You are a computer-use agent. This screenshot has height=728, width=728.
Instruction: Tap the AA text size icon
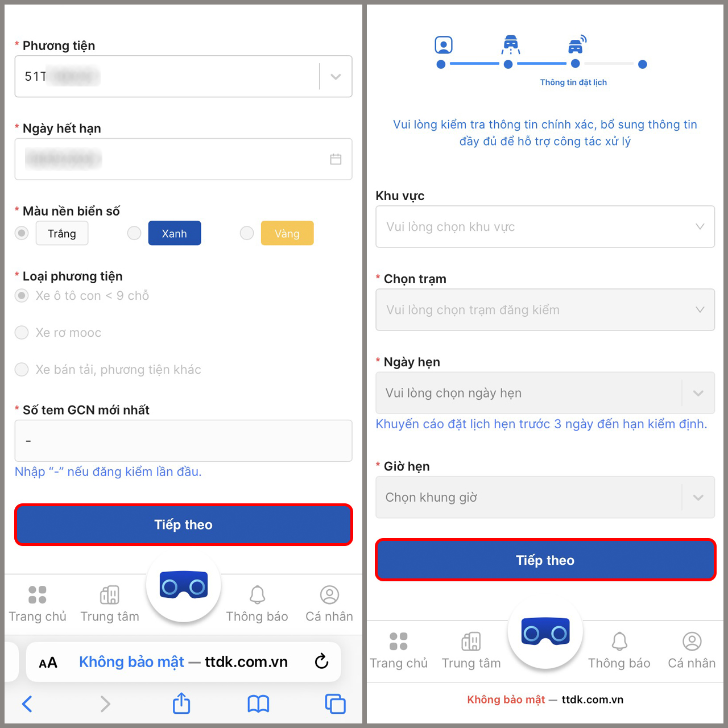point(48,663)
